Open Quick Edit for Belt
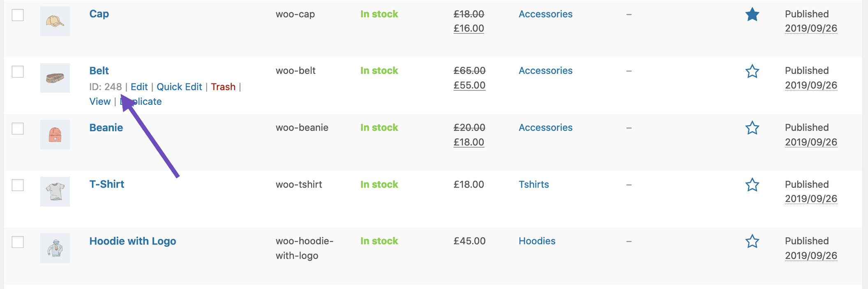The width and height of the screenshot is (868, 289). (179, 87)
